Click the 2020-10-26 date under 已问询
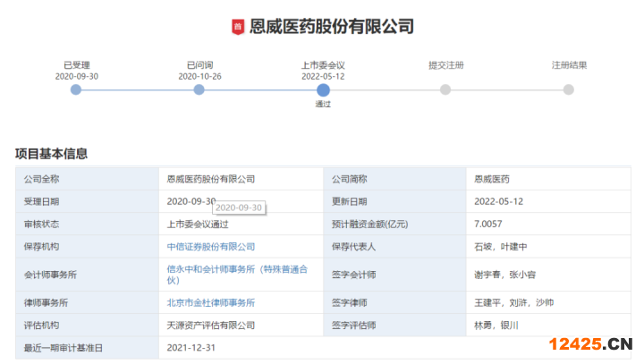This screenshot has height=364, width=644. coord(199,76)
